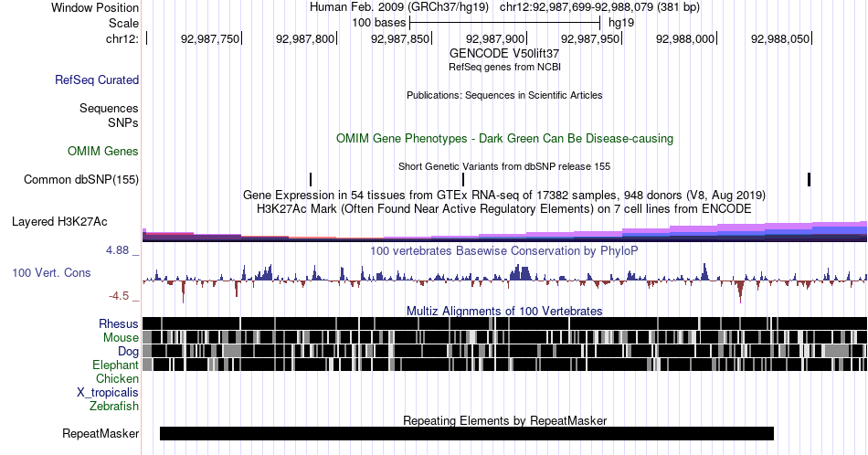Click '100 vertebrates Basewise Conservation by PhyloP' title
Viewport: 868px width, 455px height.
click(504, 250)
